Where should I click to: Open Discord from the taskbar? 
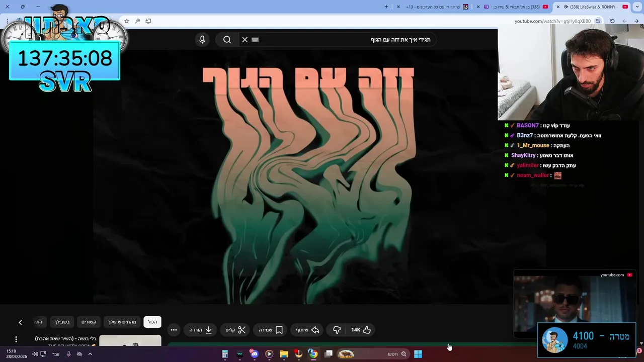coord(254,354)
